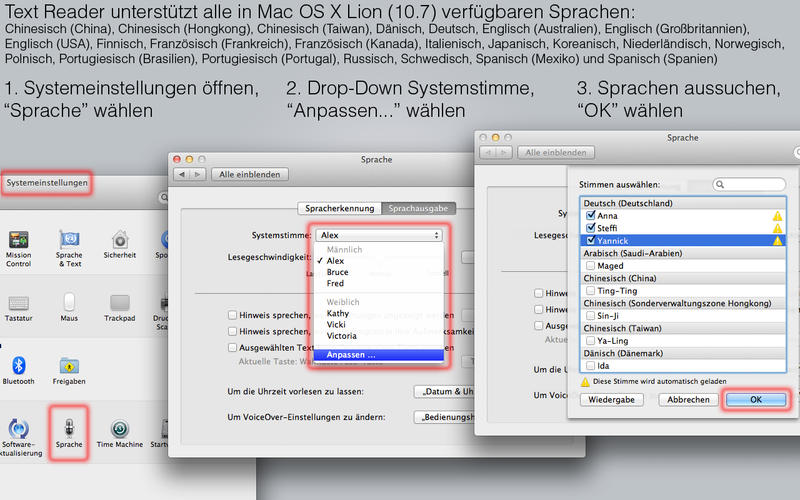Screen dimensions: 800x500
Task: Switch to Spracherkennung tab
Action: [339, 208]
